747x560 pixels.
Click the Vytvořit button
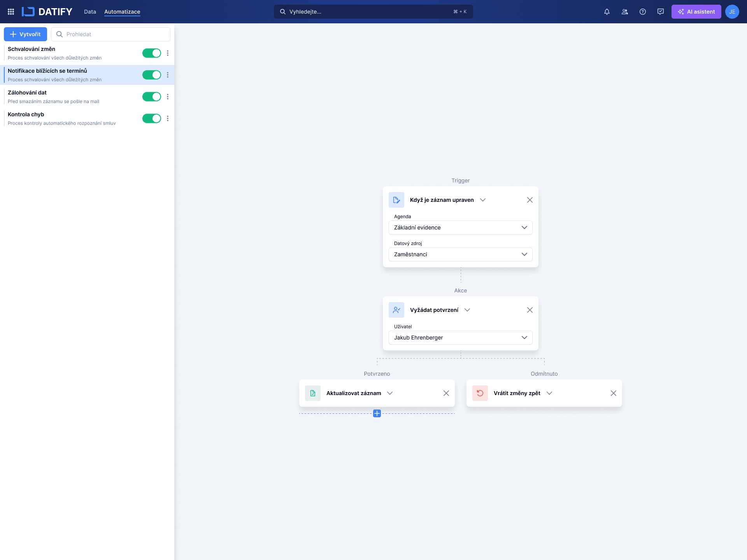point(25,34)
